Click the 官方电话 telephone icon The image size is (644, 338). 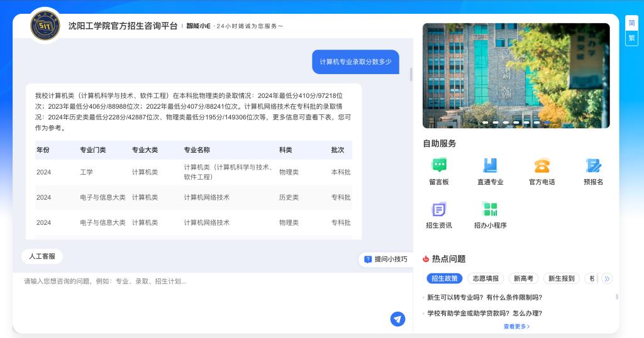click(541, 166)
